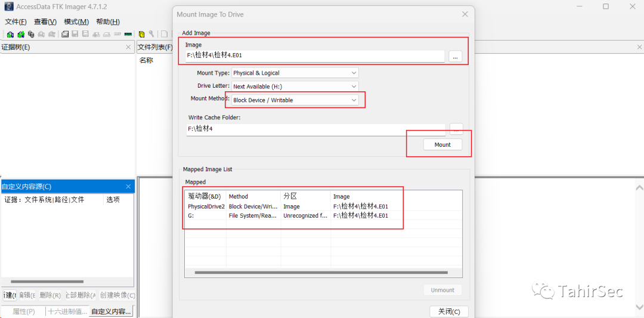Click the Add Evidence Item toolbar icon
The image size is (644, 318).
pyautogui.click(x=10, y=34)
